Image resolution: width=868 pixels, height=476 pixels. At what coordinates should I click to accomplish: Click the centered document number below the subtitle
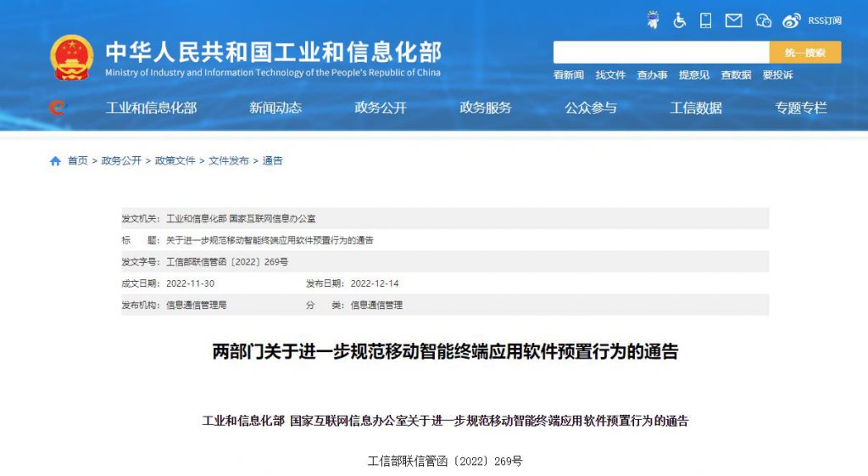pyautogui.click(x=445, y=461)
